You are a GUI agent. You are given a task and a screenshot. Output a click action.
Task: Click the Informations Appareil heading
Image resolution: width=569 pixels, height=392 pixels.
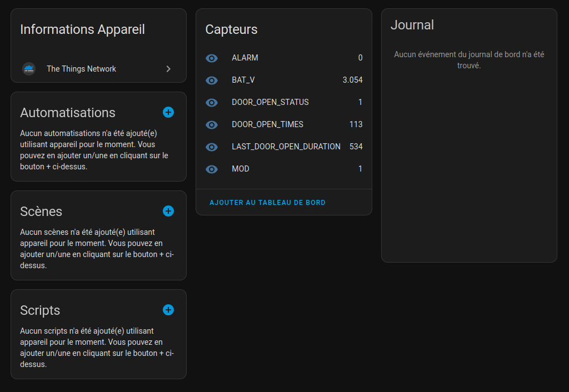[x=82, y=29]
